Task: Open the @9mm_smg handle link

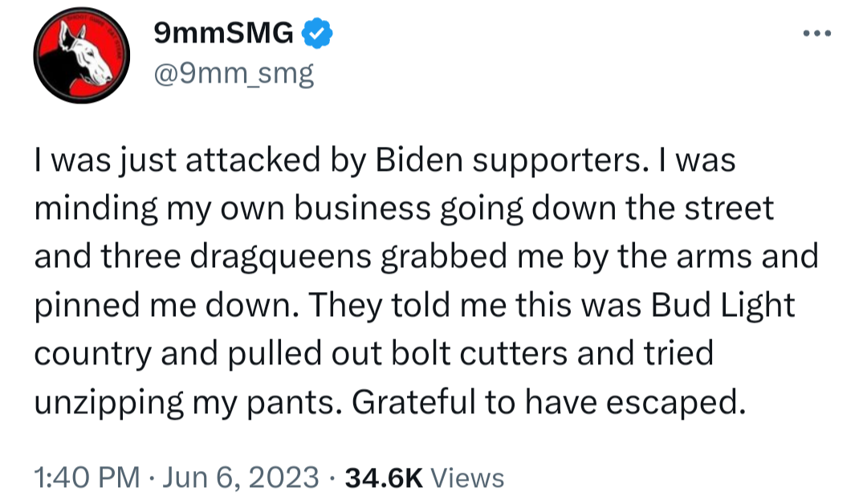Action: [233, 75]
